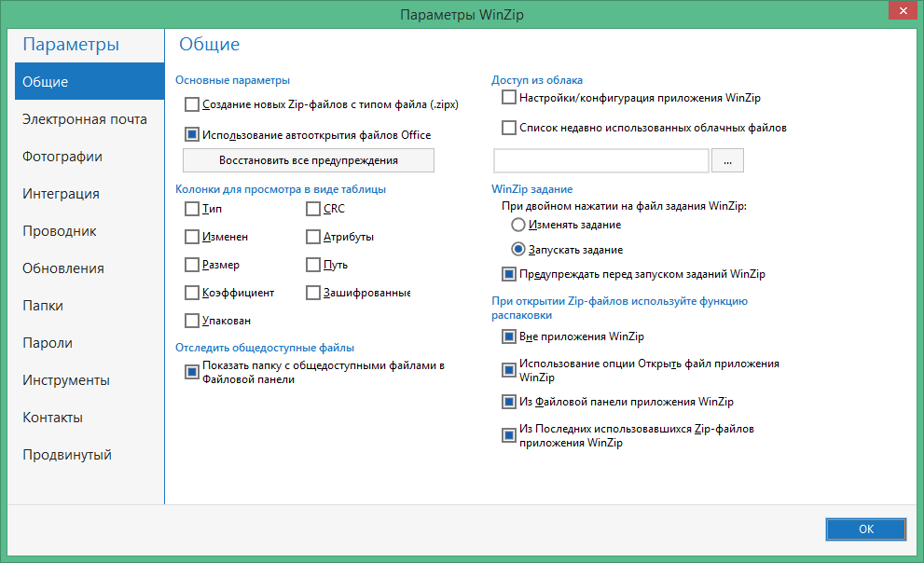924x563 pixels.
Task: Enable the Атрибуты column
Action: click(x=313, y=237)
